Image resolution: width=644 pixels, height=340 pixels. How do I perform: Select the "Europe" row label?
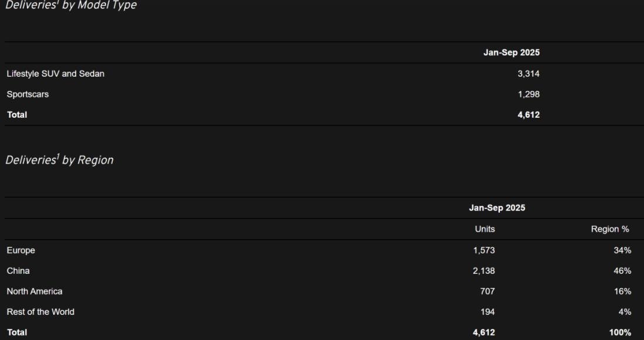click(21, 250)
